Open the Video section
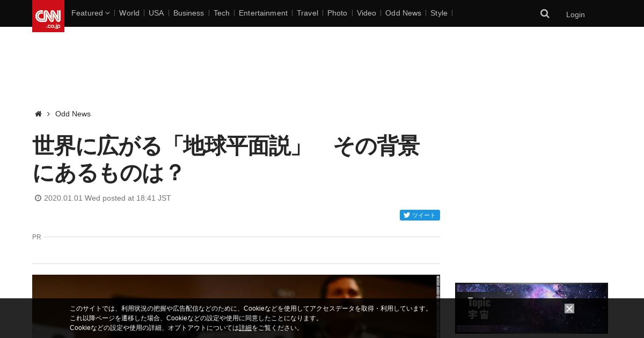Screen dimensions: 644x338 (x=367, y=13)
